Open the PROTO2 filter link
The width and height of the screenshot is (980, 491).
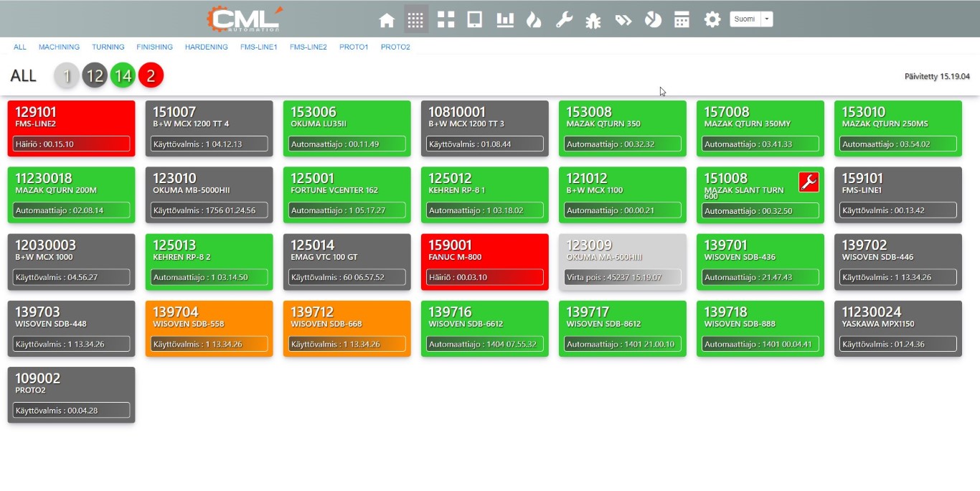(x=395, y=47)
